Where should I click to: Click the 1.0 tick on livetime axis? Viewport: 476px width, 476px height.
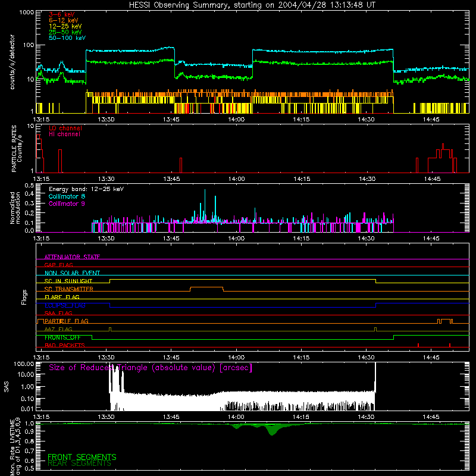click(x=29, y=423)
